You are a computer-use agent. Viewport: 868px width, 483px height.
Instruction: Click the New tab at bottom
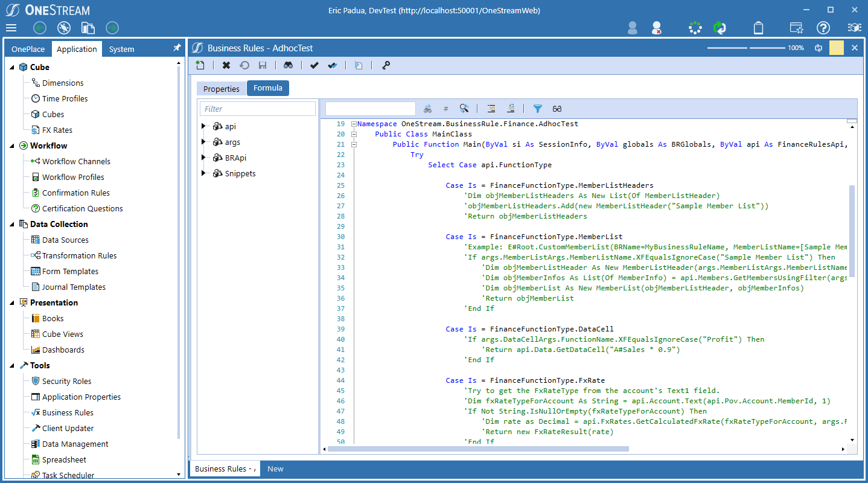(x=275, y=469)
